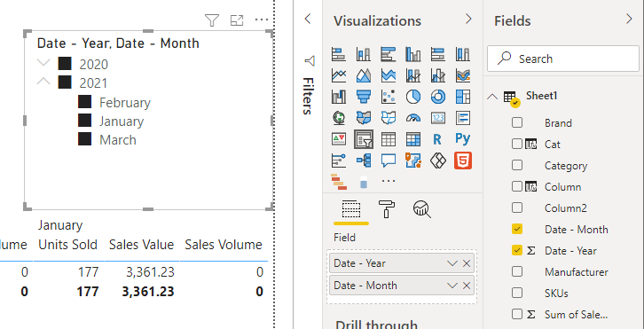
Task: Collapse the Visualizations pane with its chevron
Action: [x=468, y=19]
